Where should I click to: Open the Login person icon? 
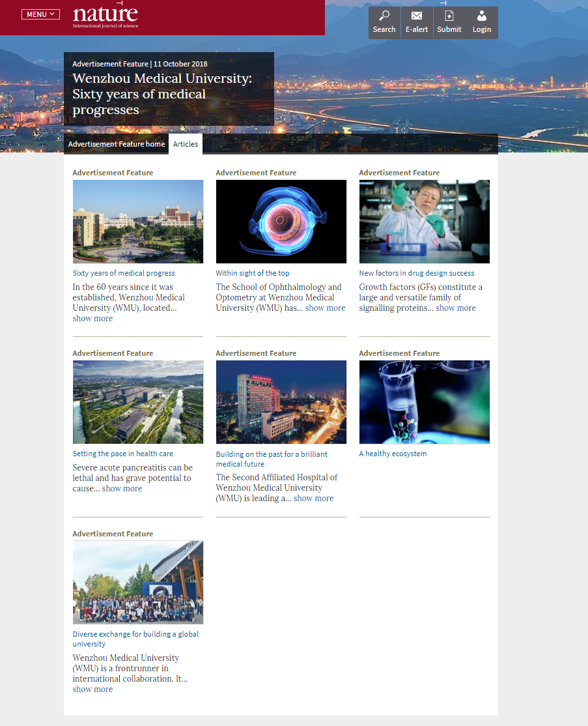click(482, 16)
